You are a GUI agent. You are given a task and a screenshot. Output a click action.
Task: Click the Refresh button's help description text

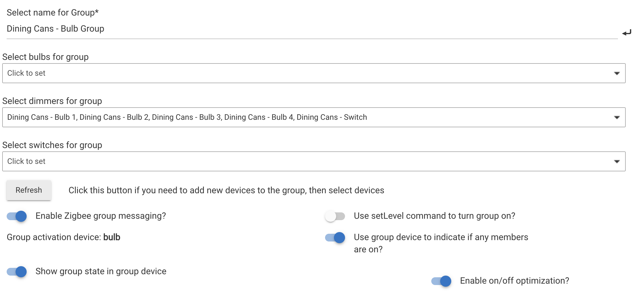coord(226,190)
